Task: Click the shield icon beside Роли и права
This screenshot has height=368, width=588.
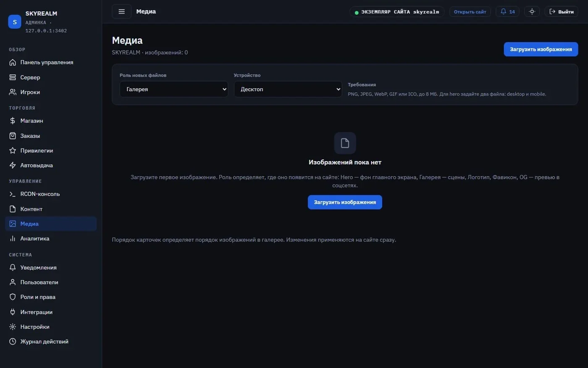Action: 13,297
